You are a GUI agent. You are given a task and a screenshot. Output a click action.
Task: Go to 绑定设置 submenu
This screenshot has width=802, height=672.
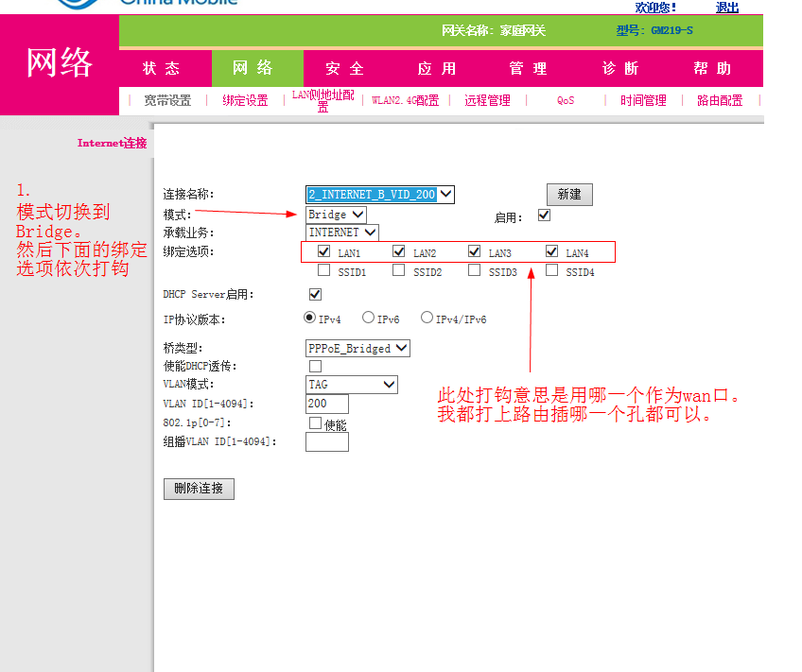(x=245, y=101)
